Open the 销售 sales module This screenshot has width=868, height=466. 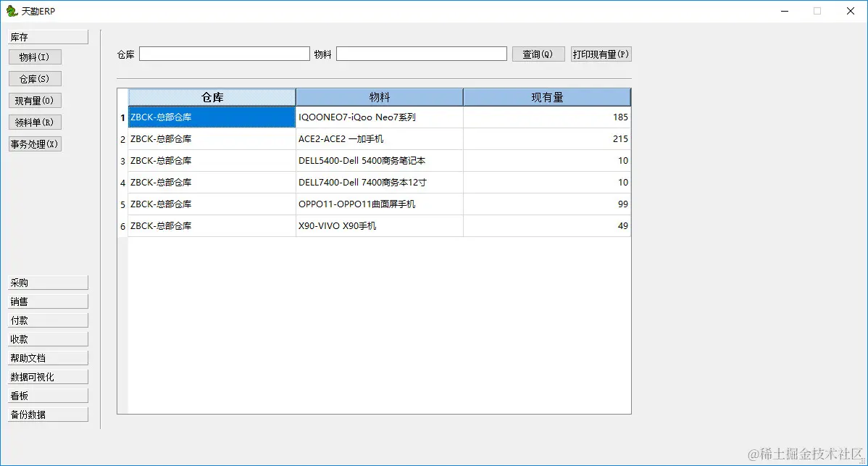47,301
